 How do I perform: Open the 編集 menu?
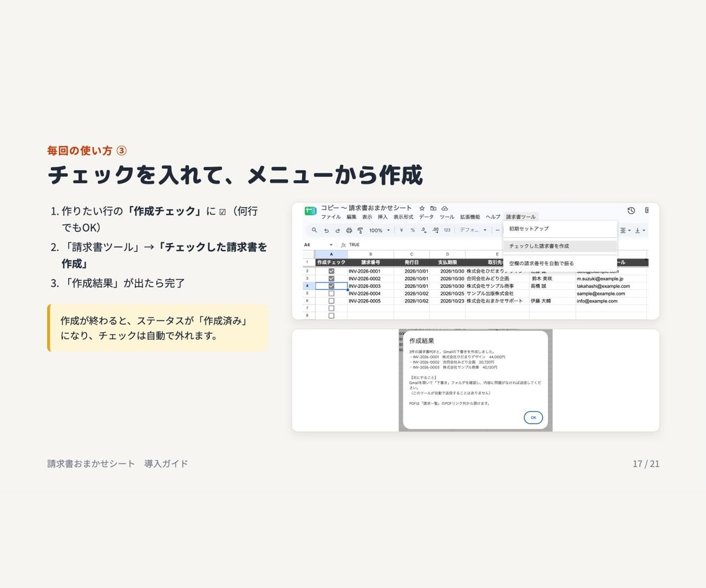pos(351,217)
